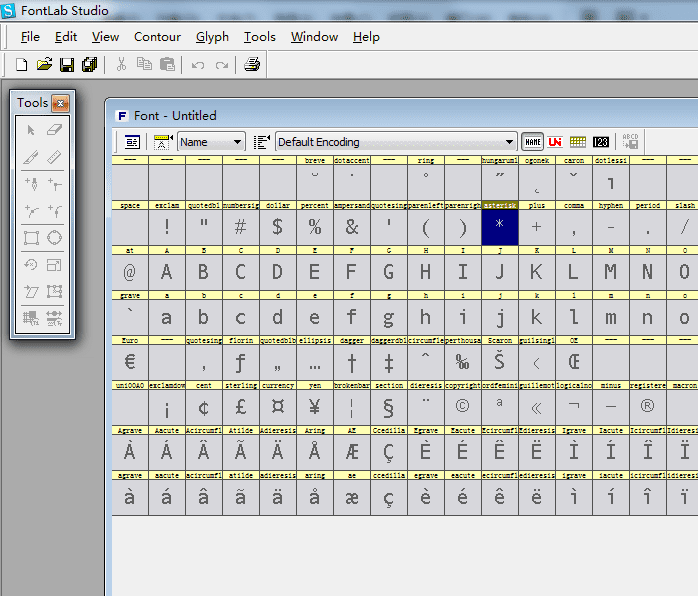Switch to Unicode ranges mode button
Screen dimensions: 698x596
coord(555,142)
